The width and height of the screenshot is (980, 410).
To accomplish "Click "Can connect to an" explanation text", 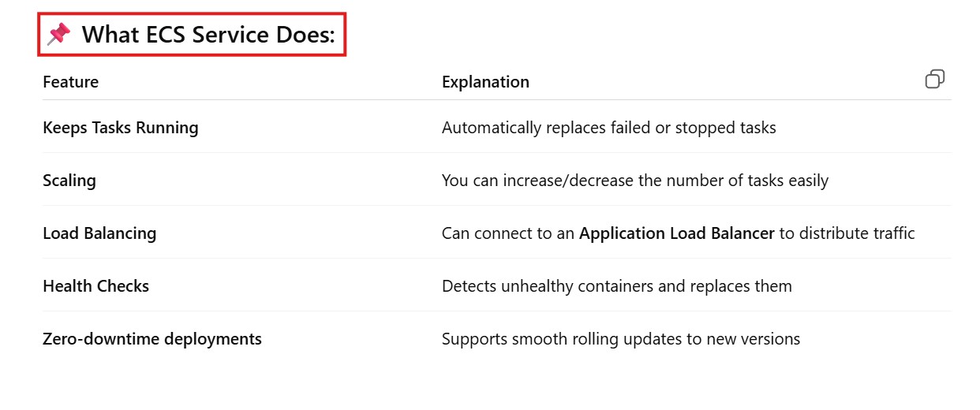I will [x=507, y=233].
